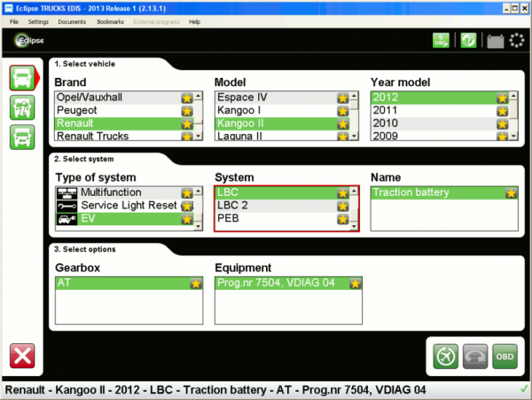Click the OBD toolbar icon at top
Screen dimensions: 532x400
(x=441, y=41)
